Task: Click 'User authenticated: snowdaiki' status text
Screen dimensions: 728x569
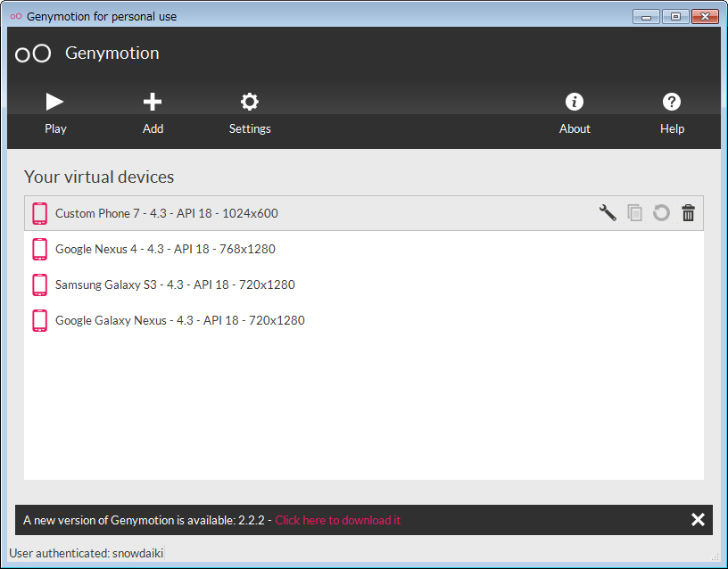Action: 86,553
